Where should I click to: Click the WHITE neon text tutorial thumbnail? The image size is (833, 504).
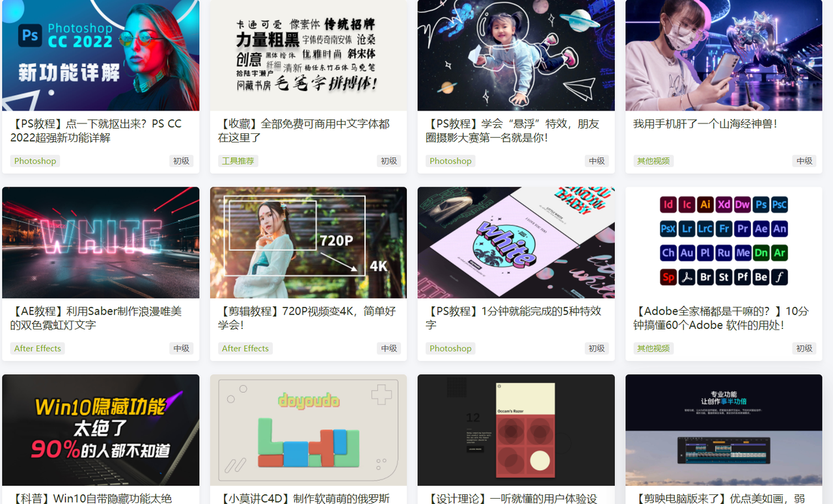pos(101,243)
